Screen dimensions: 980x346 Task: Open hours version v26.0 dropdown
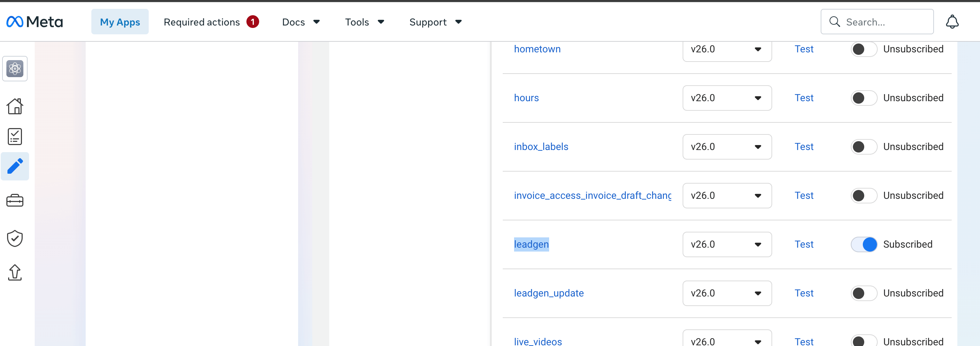click(727, 98)
